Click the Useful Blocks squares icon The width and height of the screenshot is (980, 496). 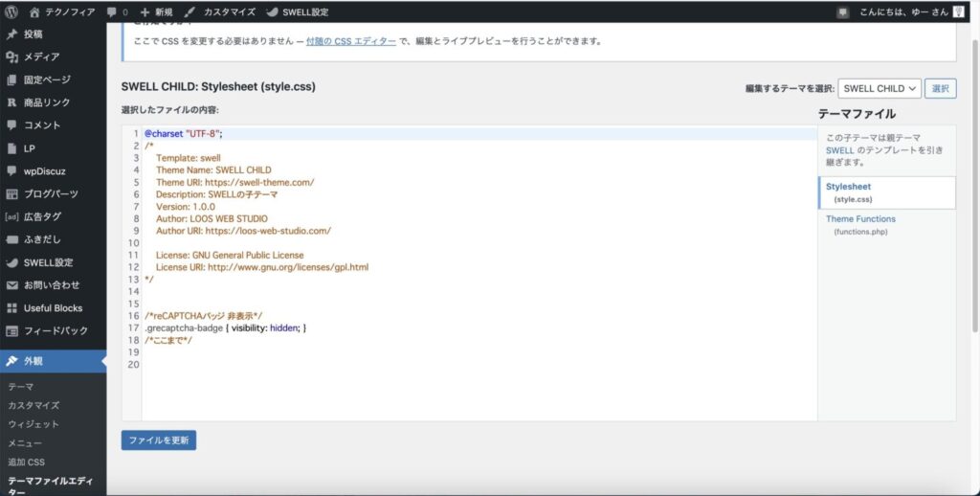[11, 307]
